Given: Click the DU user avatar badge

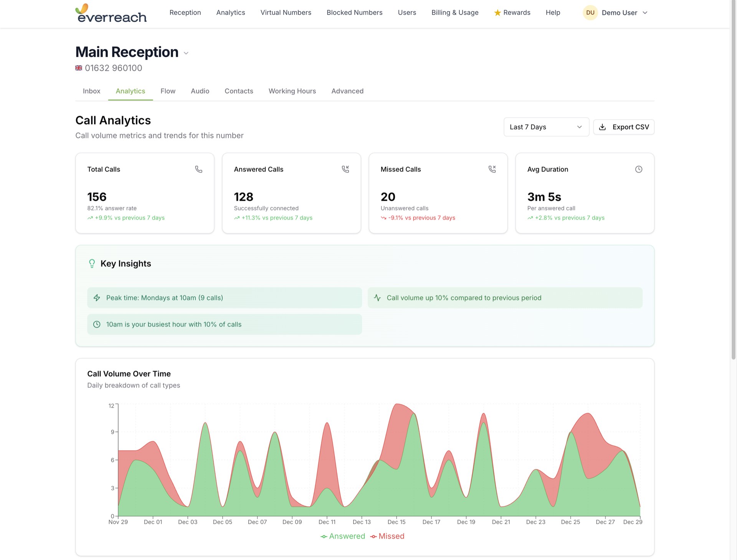Looking at the screenshot, I should (x=590, y=12).
